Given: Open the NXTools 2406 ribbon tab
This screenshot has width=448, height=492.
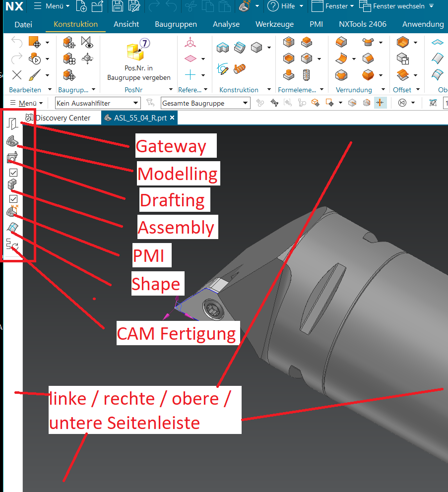Looking at the screenshot, I should [363, 24].
